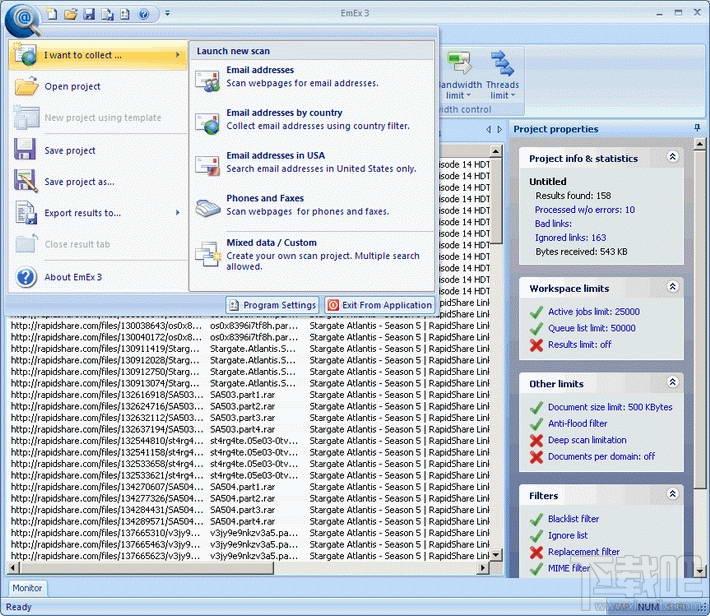Toggle Deep scan limitation
The width and height of the screenshot is (710, 616).
587,440
